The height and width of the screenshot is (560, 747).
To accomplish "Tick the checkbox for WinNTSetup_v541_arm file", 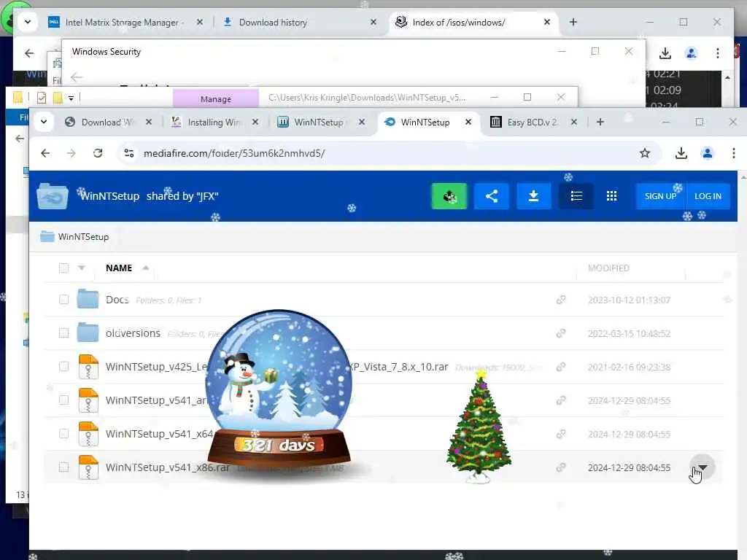I will coord(63,400).
